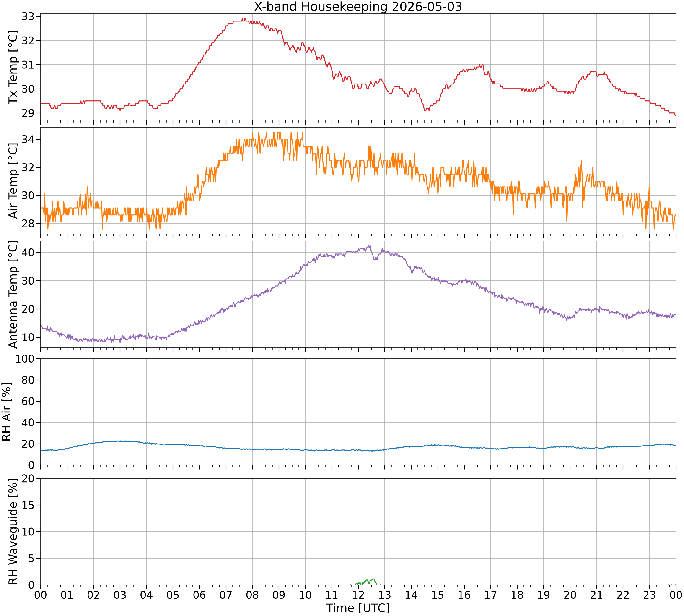Viewport: 684px width, 616px height.
Task: Click the Tx Temp [°C] axis label
Action: (13, 67)
